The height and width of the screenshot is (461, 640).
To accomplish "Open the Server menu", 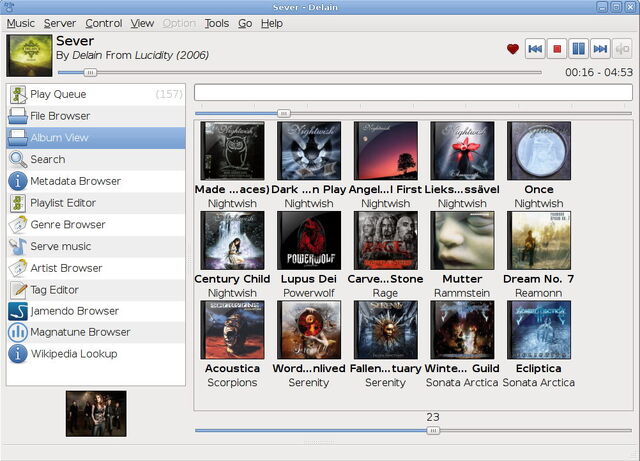I will [x=60, y=23].
